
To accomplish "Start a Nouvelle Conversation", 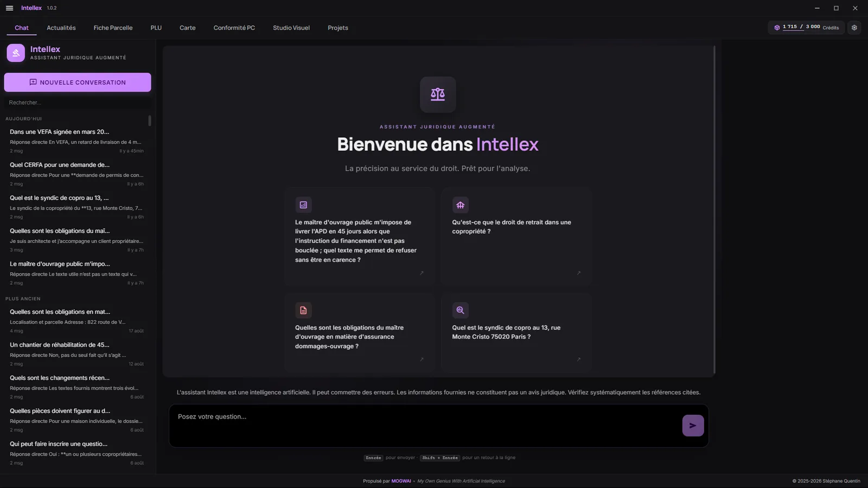I will (78, 82).
